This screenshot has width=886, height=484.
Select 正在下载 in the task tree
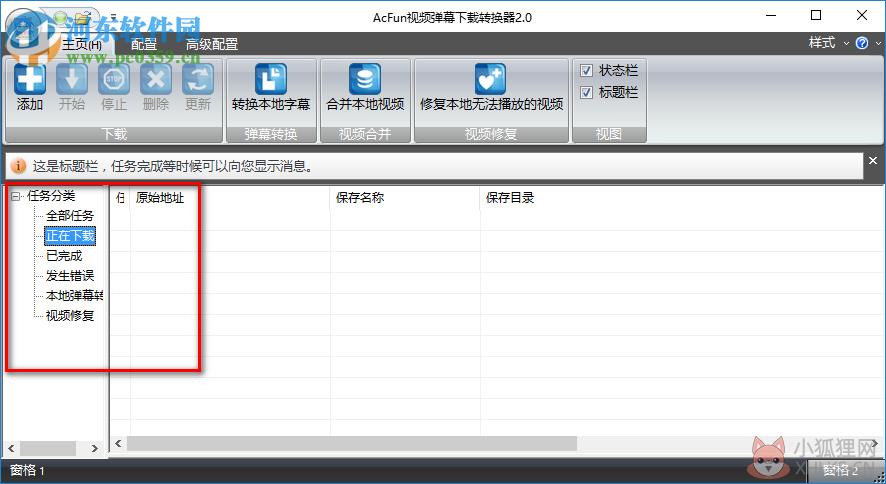pos(70,236)
